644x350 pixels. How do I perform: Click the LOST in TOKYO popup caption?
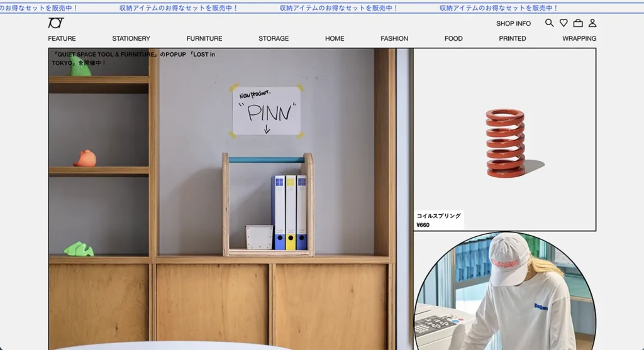[x=133, y=58]
